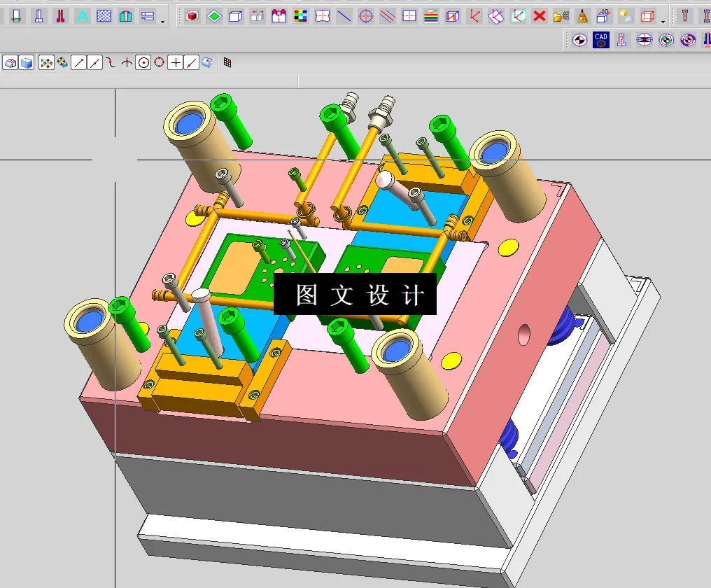Screen dimensions: 711x588
Task: Select the crosshatch mesh pattern tool
Action: tap(103, 15)
